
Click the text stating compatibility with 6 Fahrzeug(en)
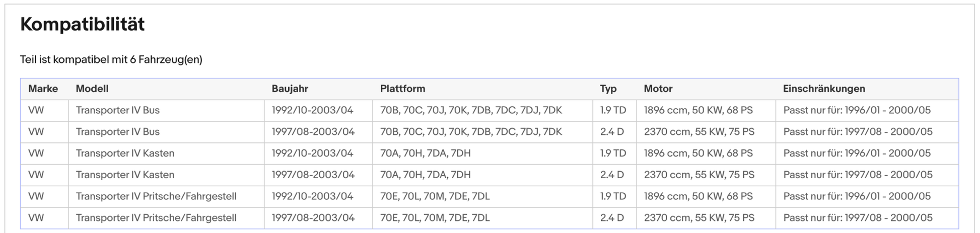[111, 60]
